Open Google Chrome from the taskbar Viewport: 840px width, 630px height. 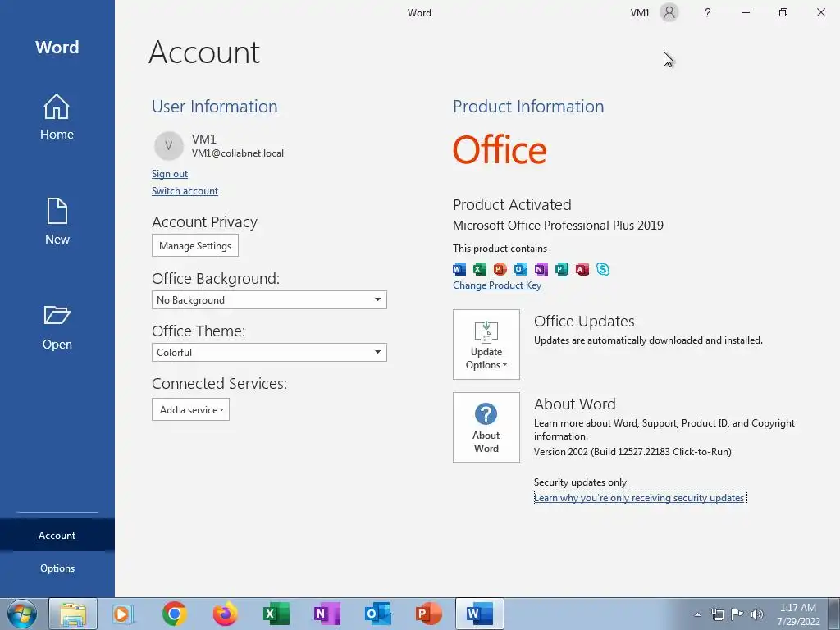pyautogui.click(x=174, y=614)
